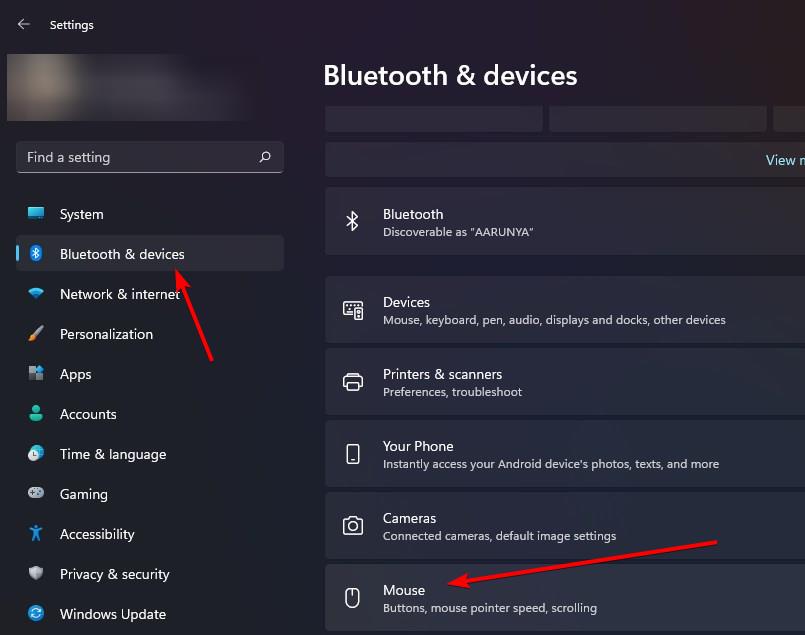The height and width of the screenshot is (635, 805).
Task: Click the Privacy & security shield icon
Action: [36, 574]
